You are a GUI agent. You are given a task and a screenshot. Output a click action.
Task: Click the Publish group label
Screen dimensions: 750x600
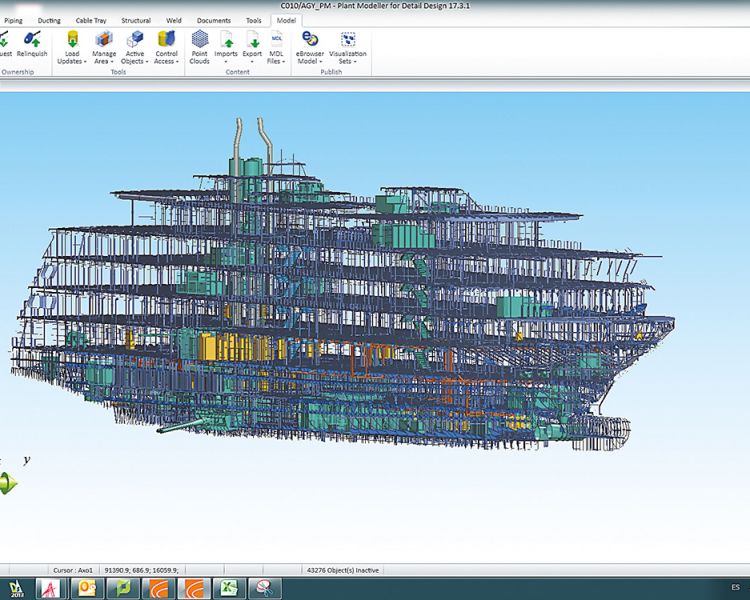331,72
